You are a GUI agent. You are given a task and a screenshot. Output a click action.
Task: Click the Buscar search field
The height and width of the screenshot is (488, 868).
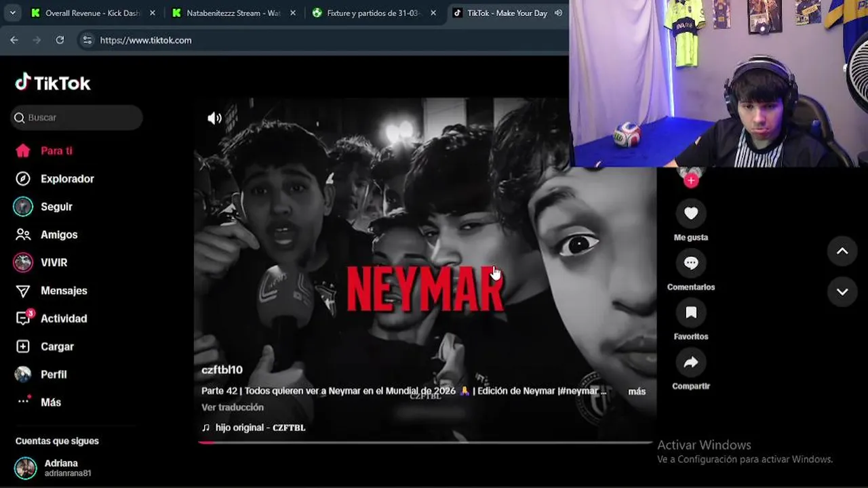77,117
